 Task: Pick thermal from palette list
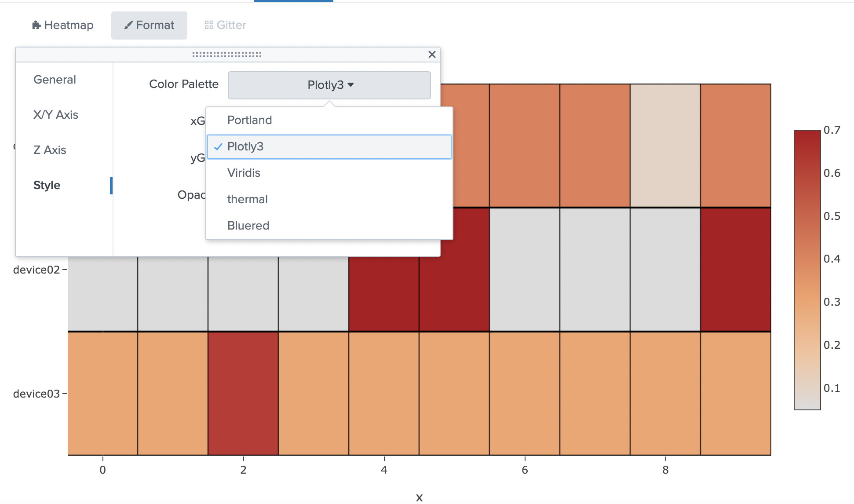[247, 199]
